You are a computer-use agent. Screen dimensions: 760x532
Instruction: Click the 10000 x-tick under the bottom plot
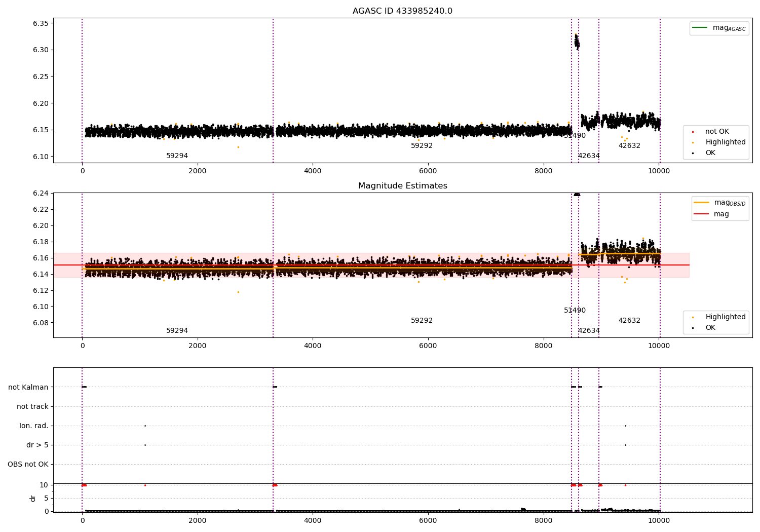pos(659,520)
